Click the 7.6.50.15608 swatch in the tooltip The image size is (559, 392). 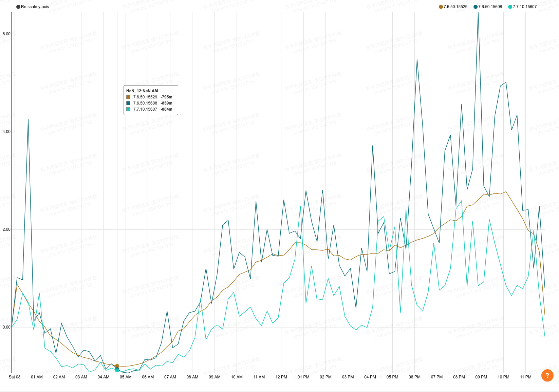pyautogui.click(x=128, y=103)
